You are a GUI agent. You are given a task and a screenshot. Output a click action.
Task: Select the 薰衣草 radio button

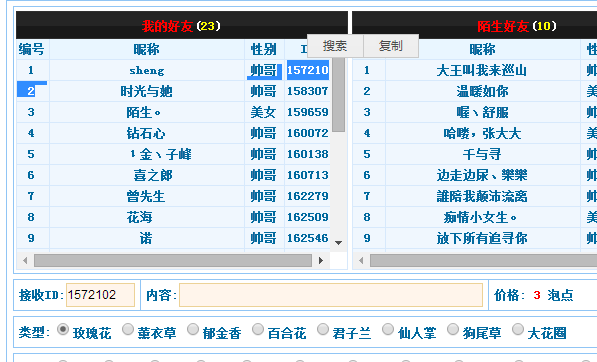128,329
